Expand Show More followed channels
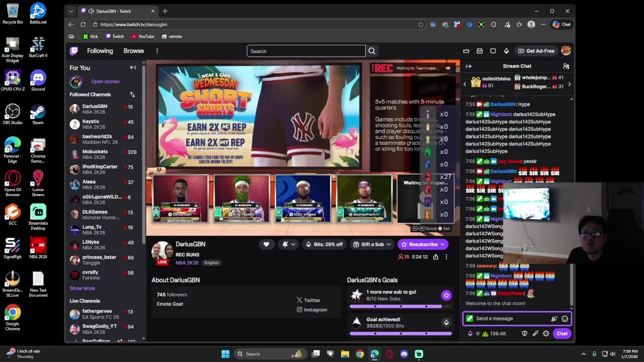 82,289
